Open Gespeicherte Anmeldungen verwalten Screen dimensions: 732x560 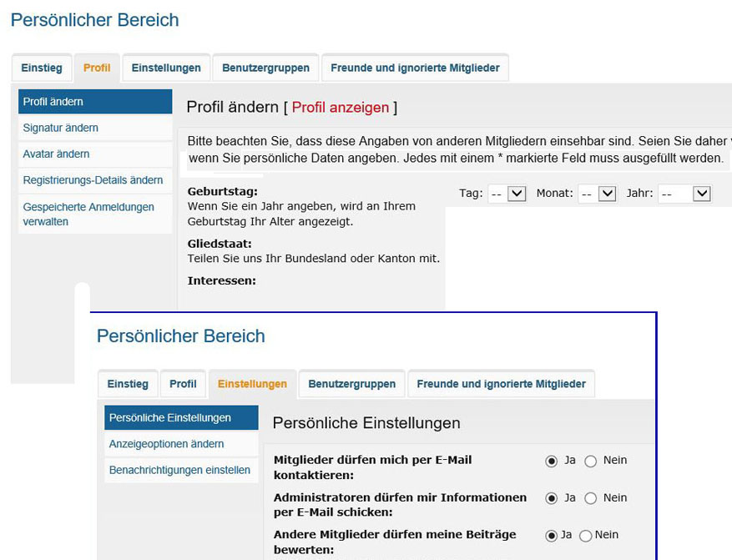click(x=88, y=214)
